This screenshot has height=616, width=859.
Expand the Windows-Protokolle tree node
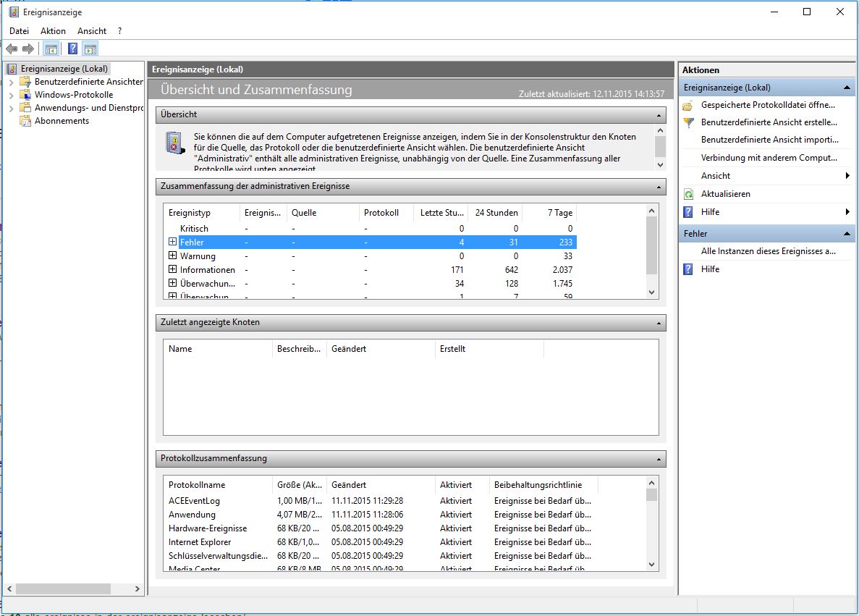11,95
